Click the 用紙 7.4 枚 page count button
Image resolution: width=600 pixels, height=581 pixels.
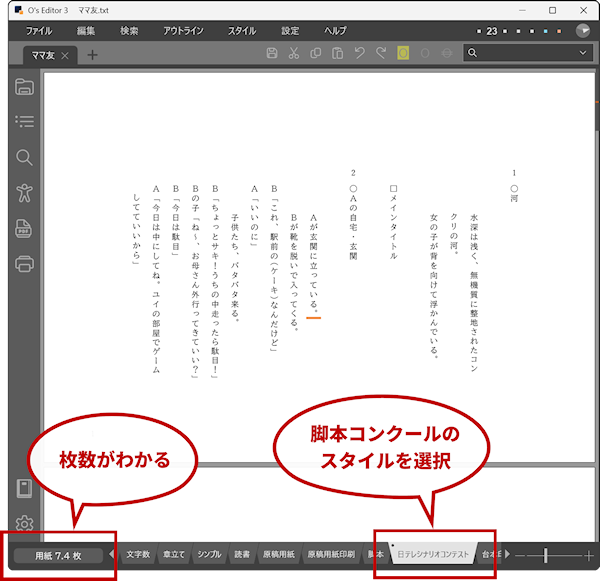[x=59, y=554]
